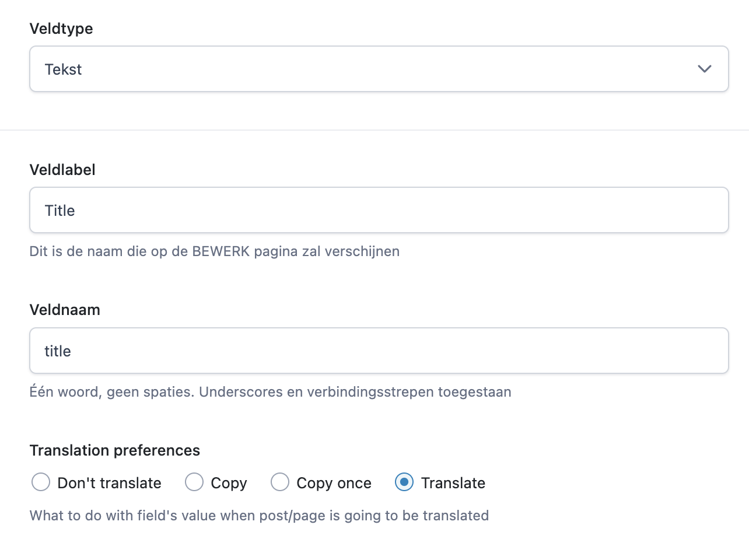Click the 'Translate' option label text
Screen dimensions: 749x560
tap(453, 483)
